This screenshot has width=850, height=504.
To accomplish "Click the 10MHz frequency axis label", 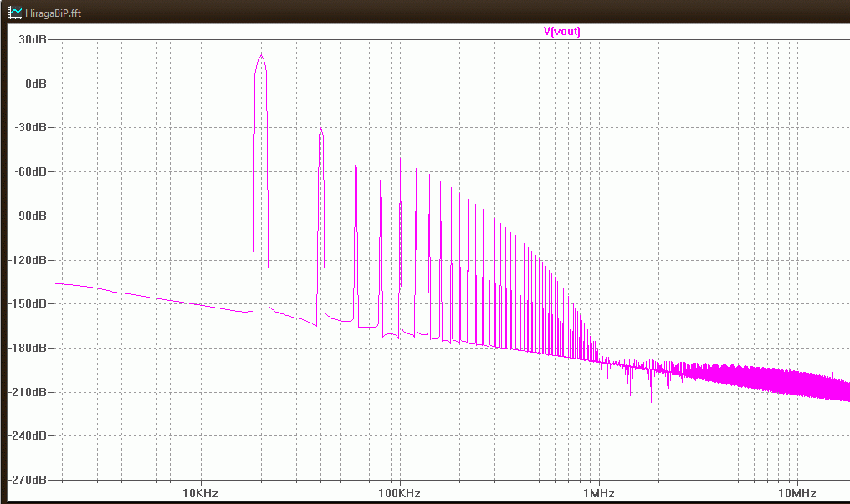I will 797,493.
